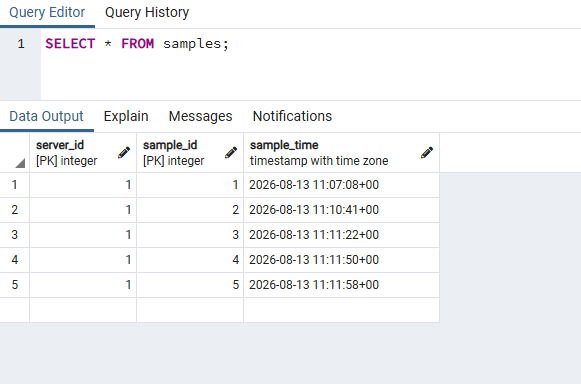The image size is (581, 384).
Task: Click sample_id cell with value 1
Action: pos(190,185)
